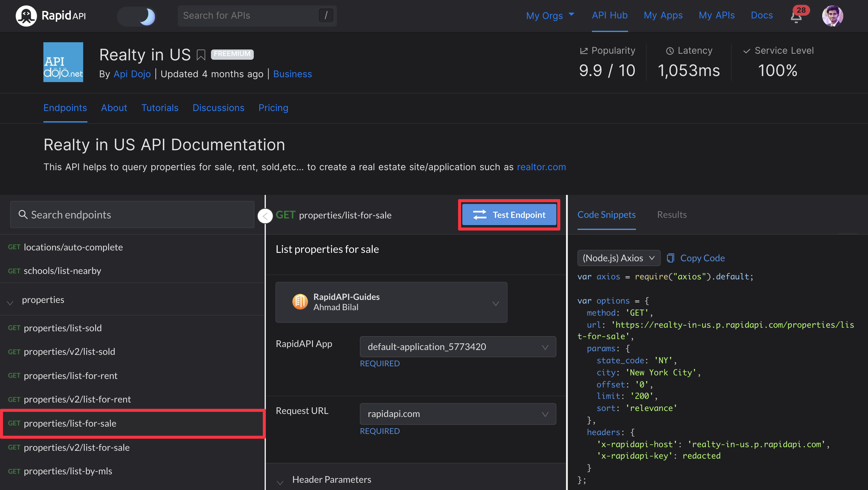Open the My Orgs dropdown
This screenshot has width=868, height=490.
tap(549, 15)
